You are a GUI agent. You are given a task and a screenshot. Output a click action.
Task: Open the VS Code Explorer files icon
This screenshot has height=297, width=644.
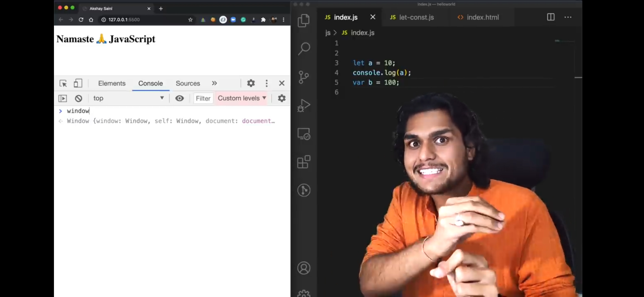click(304, 21)
